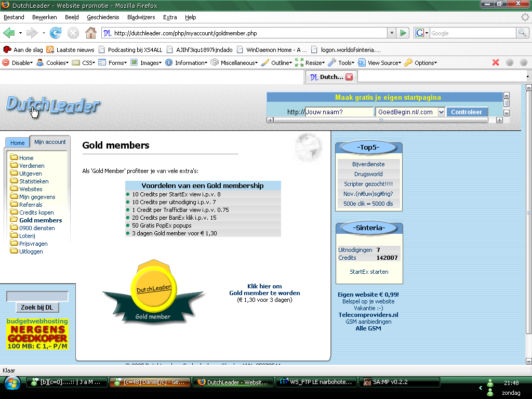Open the Bestand menu
The width and height of the screenshot is (532, 399).
(14, 17)
